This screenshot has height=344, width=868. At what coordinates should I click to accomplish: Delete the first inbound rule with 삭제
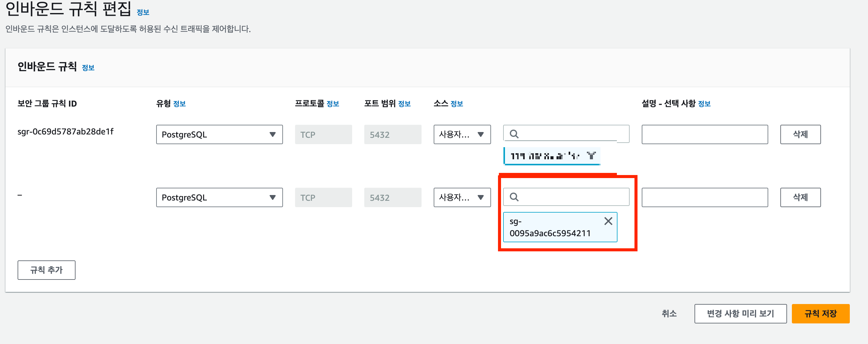click(800, 134)
